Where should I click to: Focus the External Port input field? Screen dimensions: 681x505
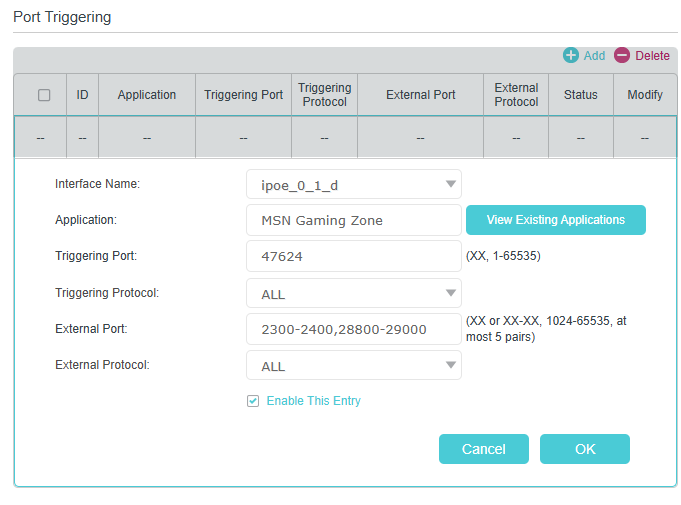pyautogui.click(x=354, y=329)
